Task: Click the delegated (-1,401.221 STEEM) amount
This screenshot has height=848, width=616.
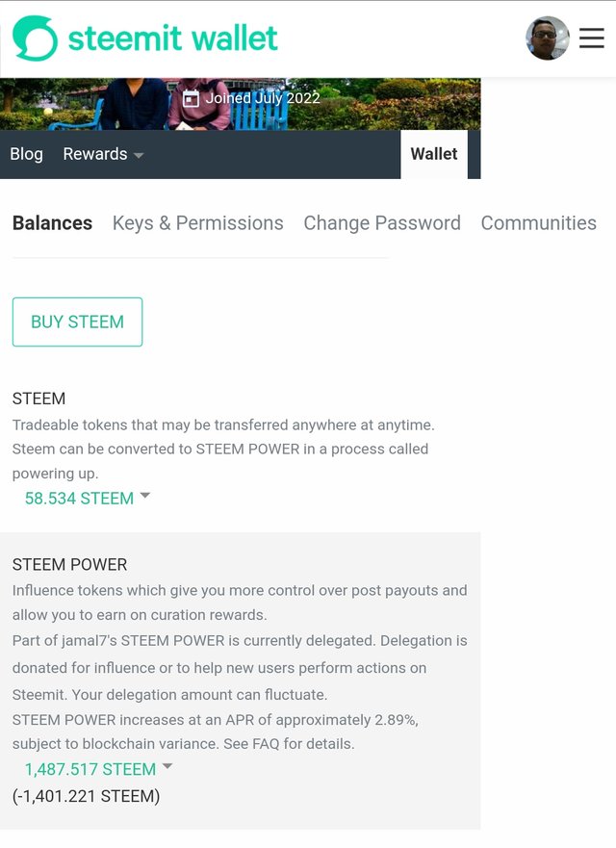Action: click(86, 796)
